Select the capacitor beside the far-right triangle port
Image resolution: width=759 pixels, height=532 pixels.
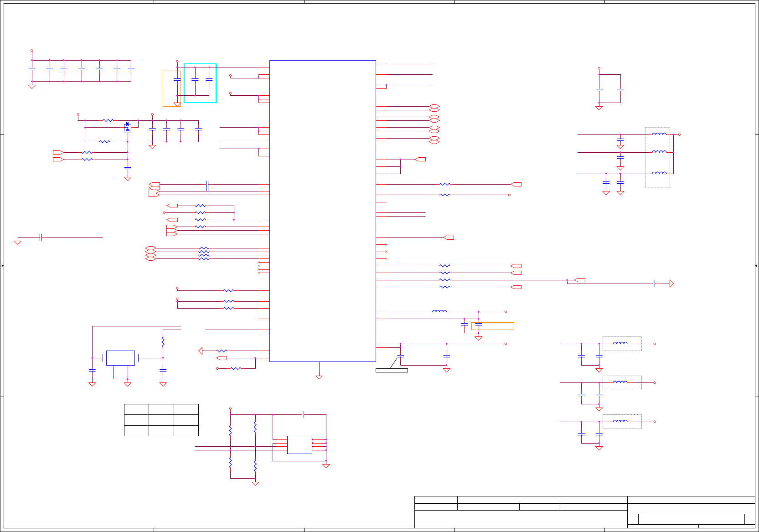654,284
